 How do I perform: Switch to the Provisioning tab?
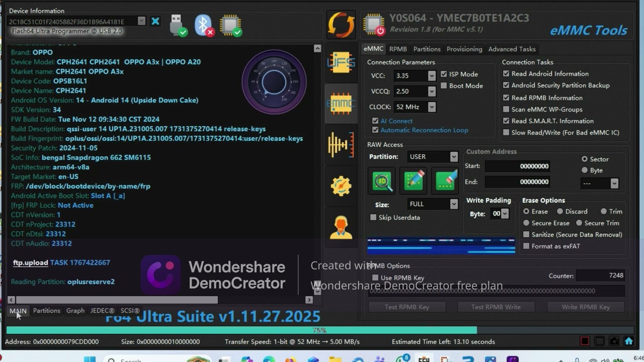tap(464, 49)
